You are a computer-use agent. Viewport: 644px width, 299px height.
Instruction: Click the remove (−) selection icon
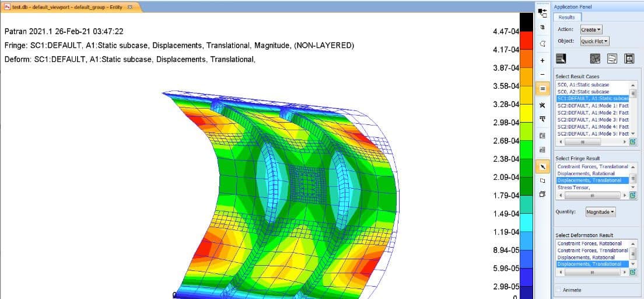[x=542, y=75]
